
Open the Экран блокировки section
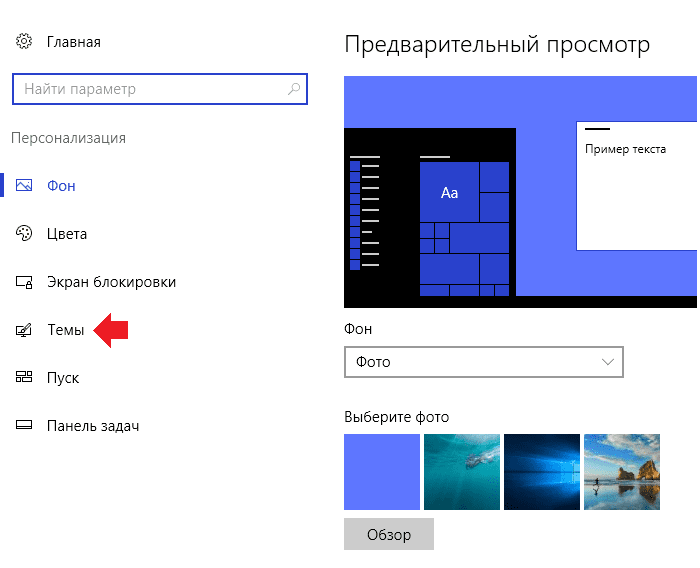(112, 282)
